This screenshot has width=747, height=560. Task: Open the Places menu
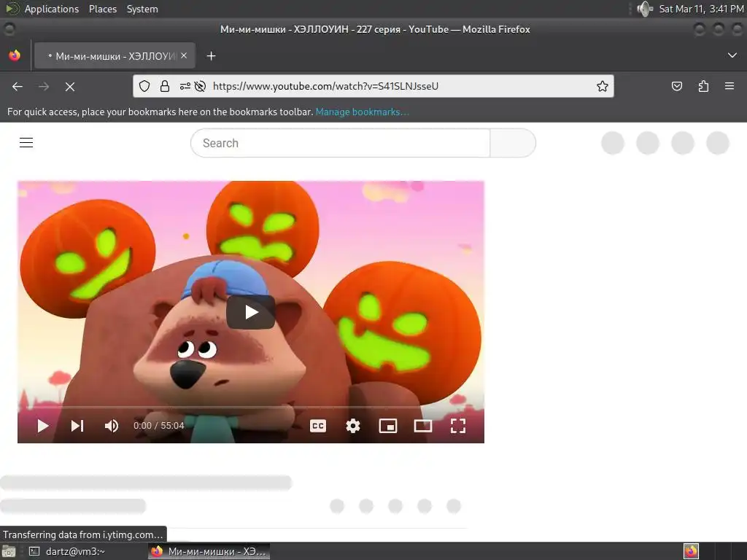103,9
